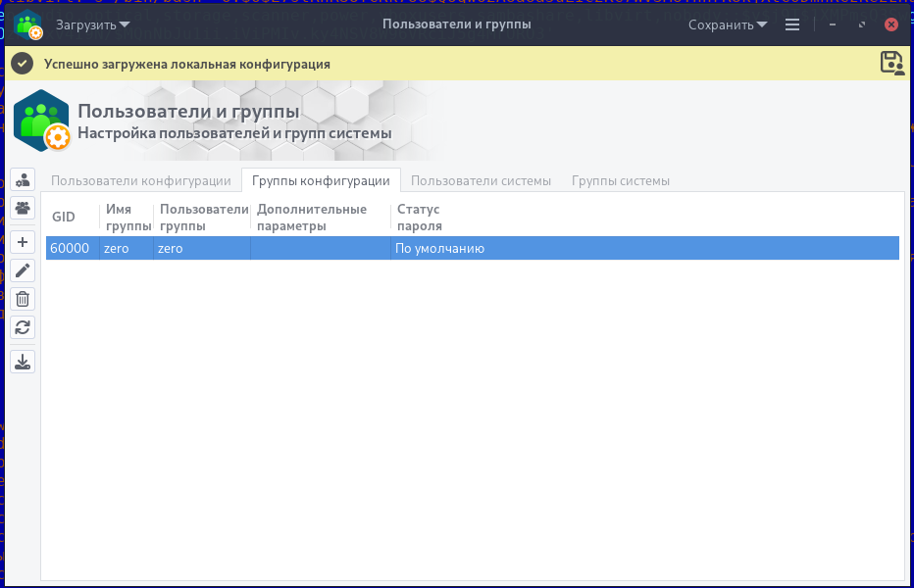The image size is (914, 588).
Task: Click the save configuration icon in notification bar
Action: pos(892,63)
